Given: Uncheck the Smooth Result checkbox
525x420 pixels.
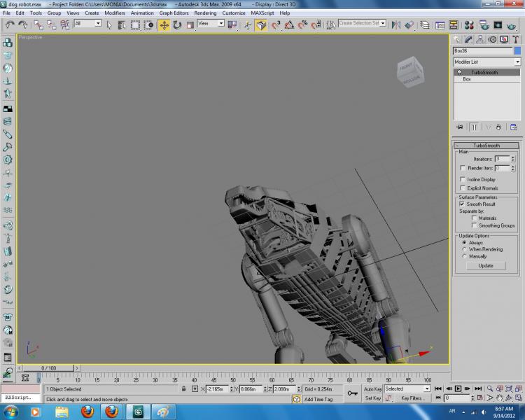Looking at the screenshot, I should [x=462, y=204].
